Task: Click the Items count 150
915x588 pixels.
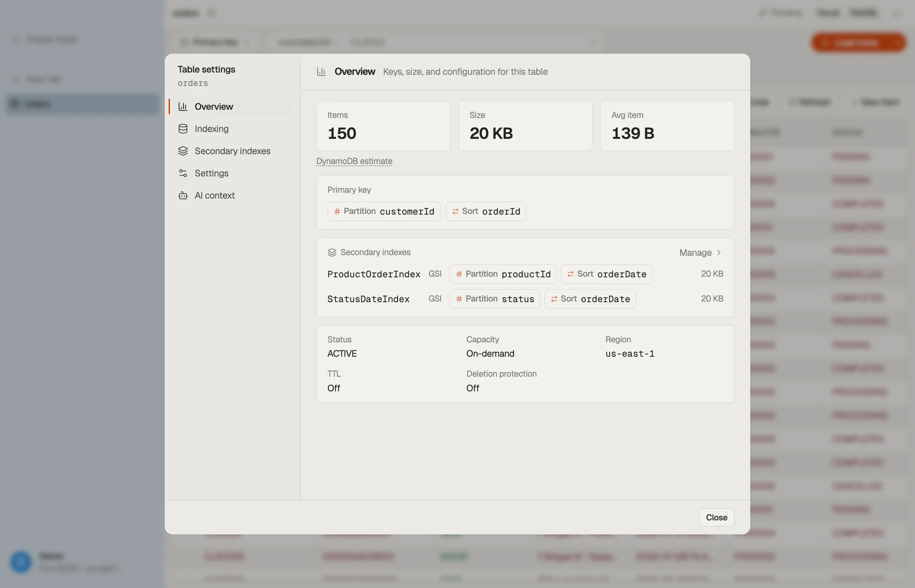Action: coord(342,133)
